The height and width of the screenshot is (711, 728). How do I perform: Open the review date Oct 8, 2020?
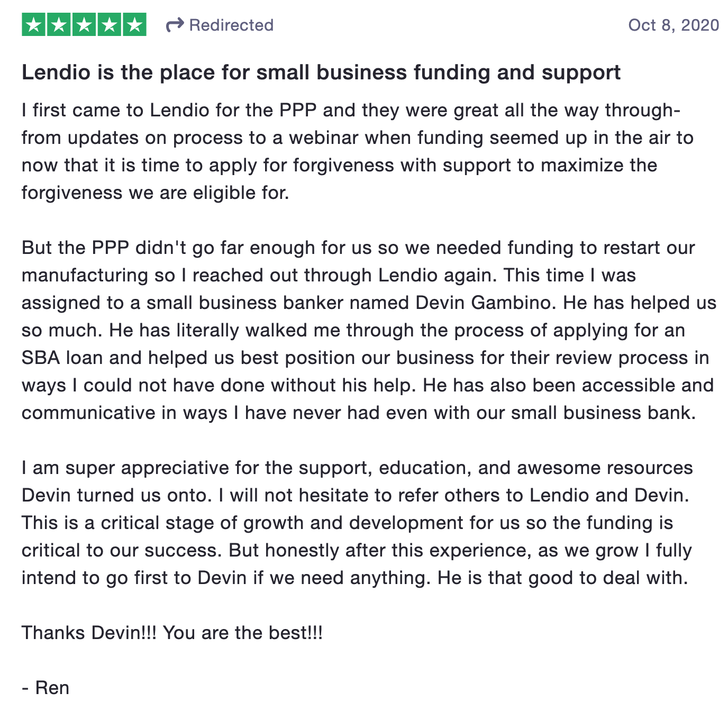(674, 25)
